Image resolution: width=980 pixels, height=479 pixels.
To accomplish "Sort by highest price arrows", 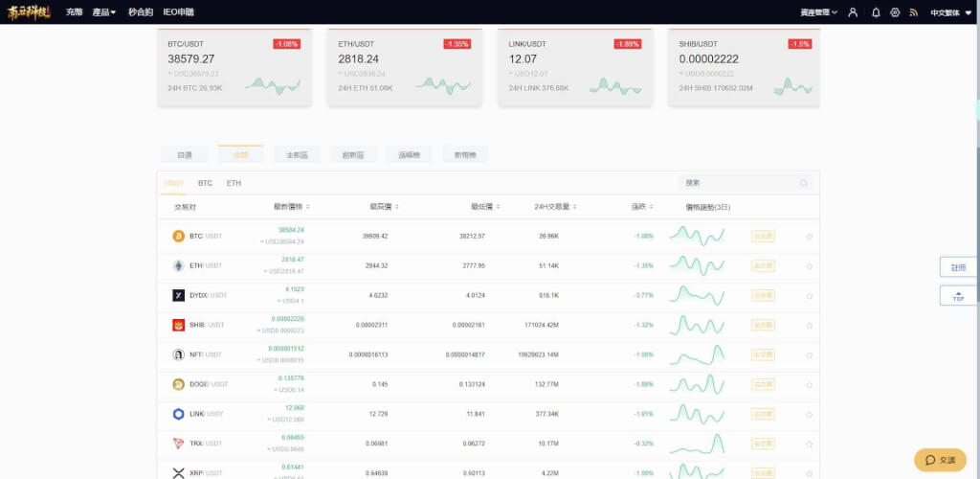I will coord(397,207).
